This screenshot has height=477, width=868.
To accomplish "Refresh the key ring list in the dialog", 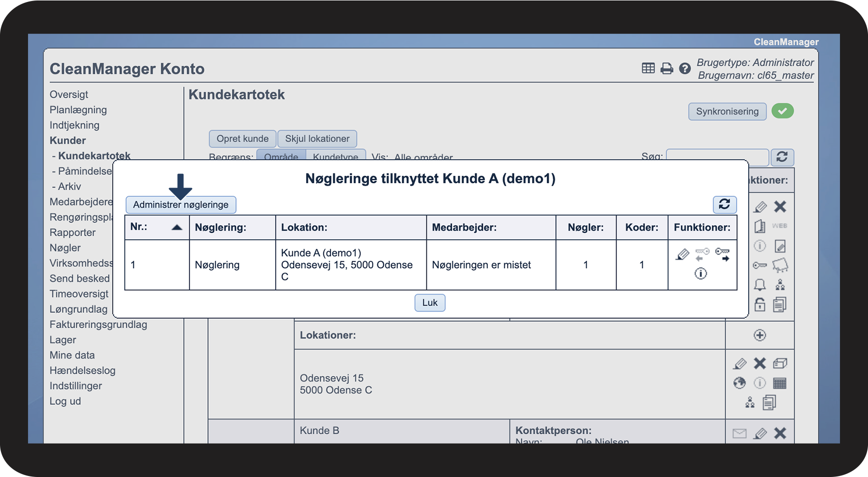I will coord(724,204).
